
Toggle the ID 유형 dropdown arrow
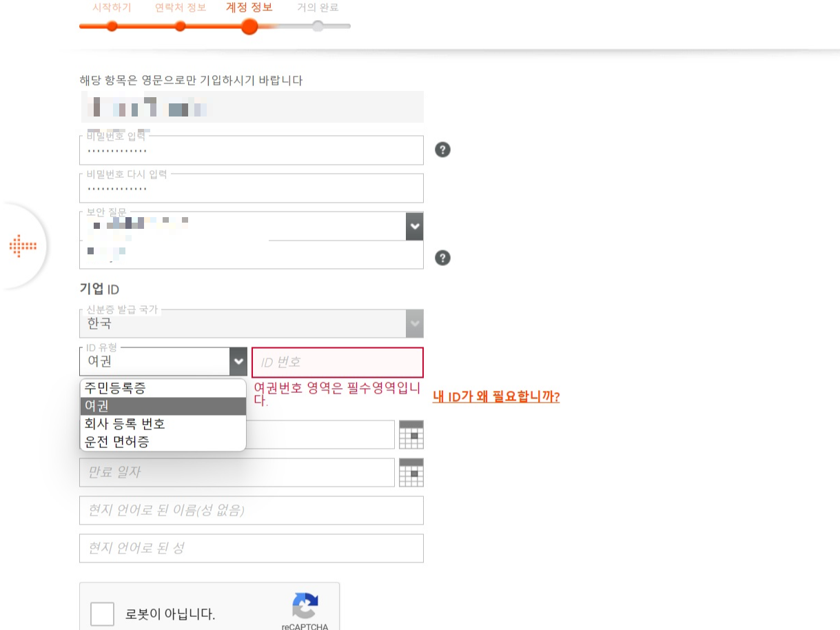(x=238, y=361)
